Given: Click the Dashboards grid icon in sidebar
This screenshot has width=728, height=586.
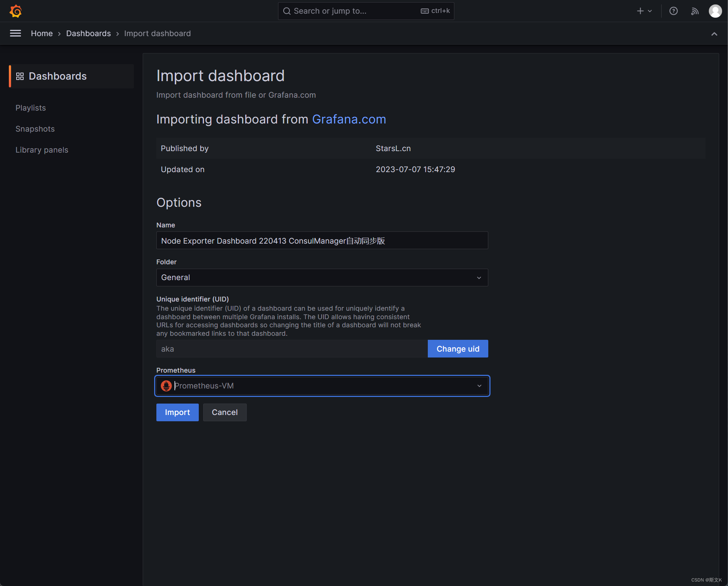Looking at the screenshot, I should pyautogui.click(x=20, y=76).
